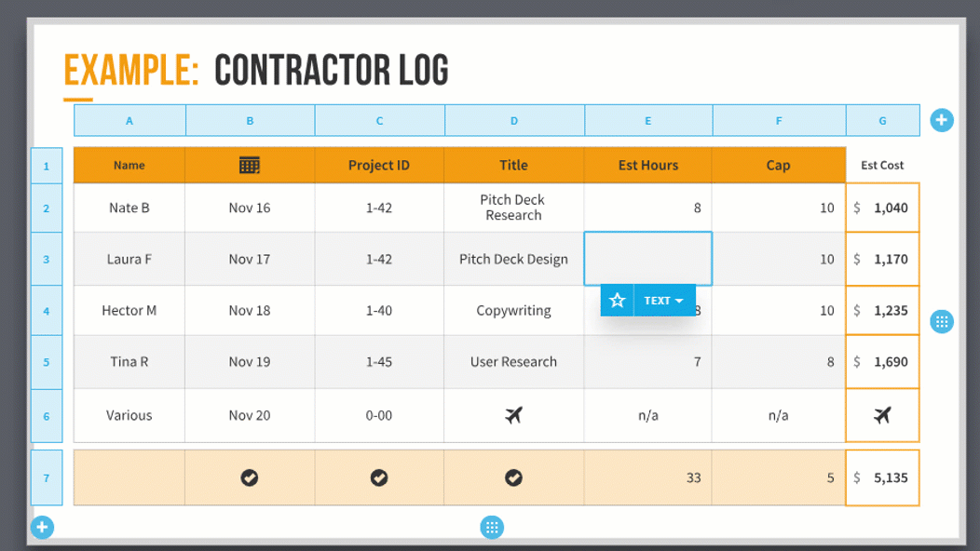The width and height of the screenshot is (980, 551).
Task: Click the Pitch Deck Design title cell
Action: [x=513, y=259]
